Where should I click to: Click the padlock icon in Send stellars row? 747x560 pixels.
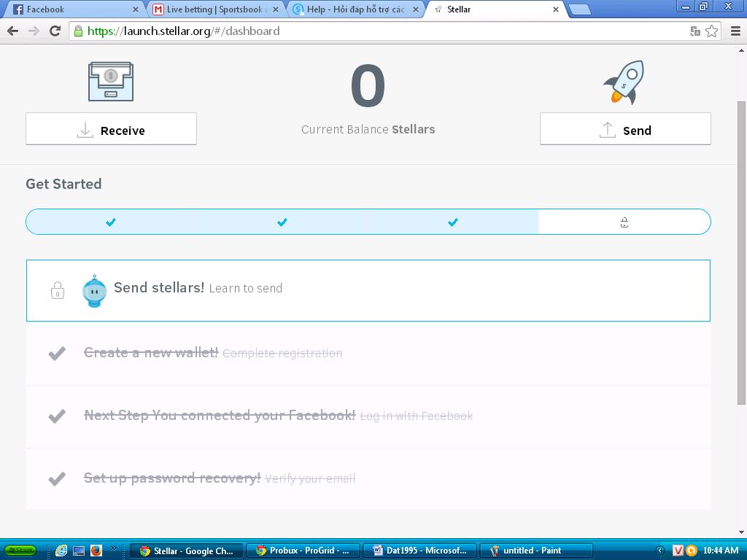click(x=58, y=290)
